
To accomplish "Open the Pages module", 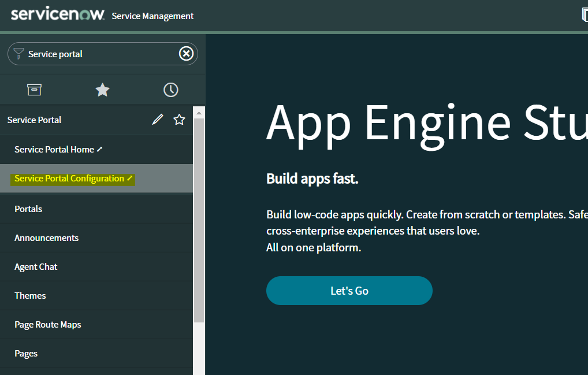I will pyautogui.click(x=26, y=353).
